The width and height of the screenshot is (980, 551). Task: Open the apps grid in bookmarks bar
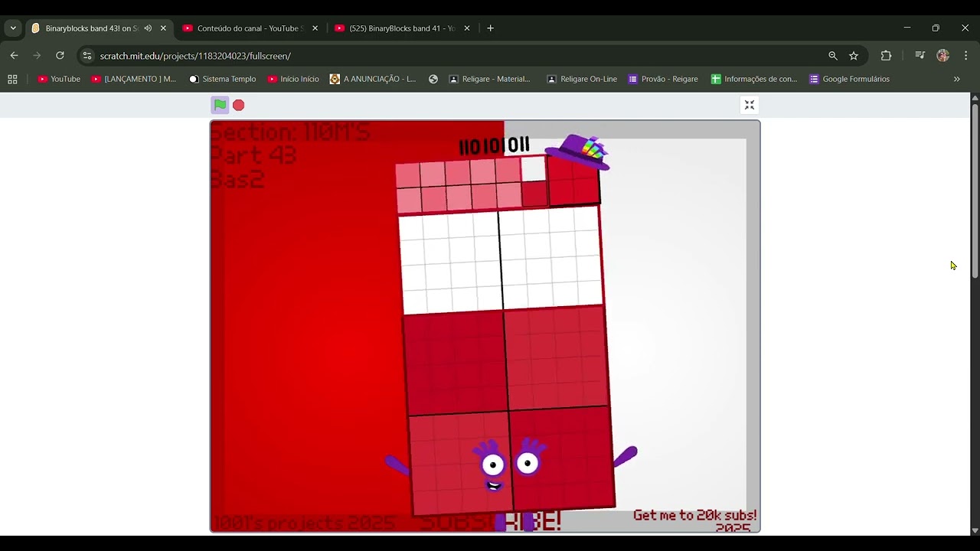click(12, 79)
